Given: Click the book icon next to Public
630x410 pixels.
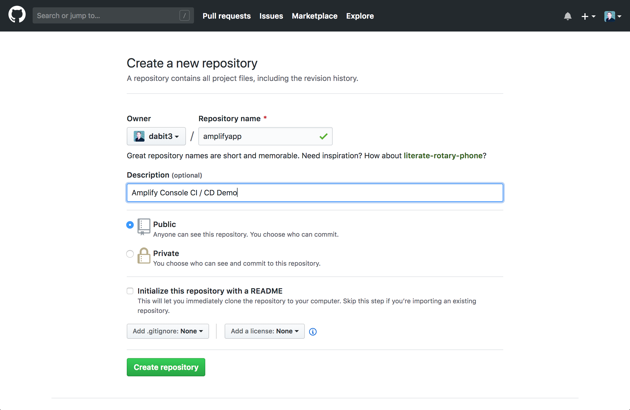Looking at the screenshot, I should point(144,227).
